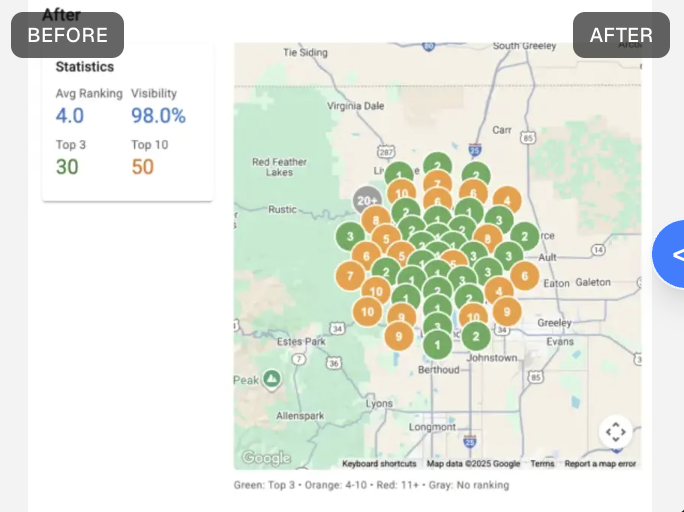Toggle the map fullscreen/recenter control
684x512 pixels.
[x=616, y=432]
